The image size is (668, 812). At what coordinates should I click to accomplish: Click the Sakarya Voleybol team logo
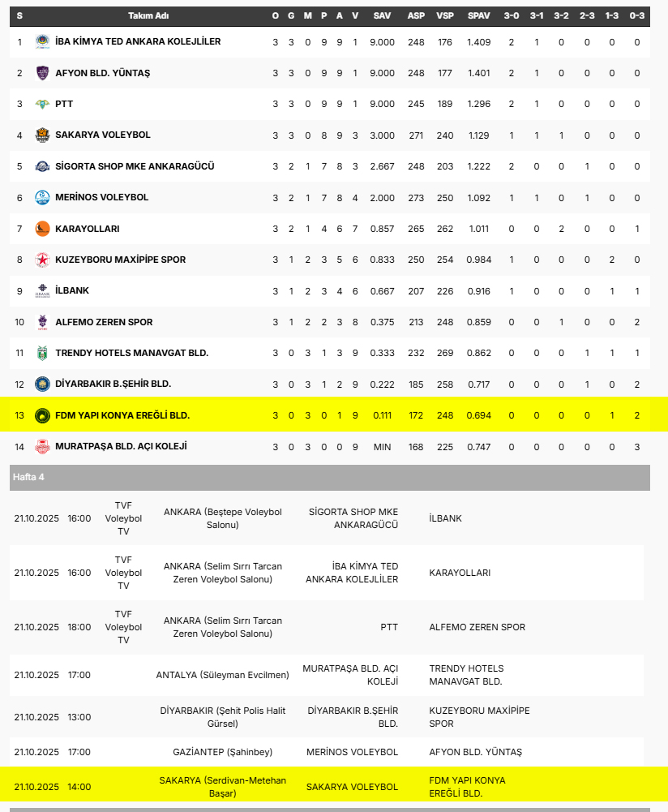[42, 135]
